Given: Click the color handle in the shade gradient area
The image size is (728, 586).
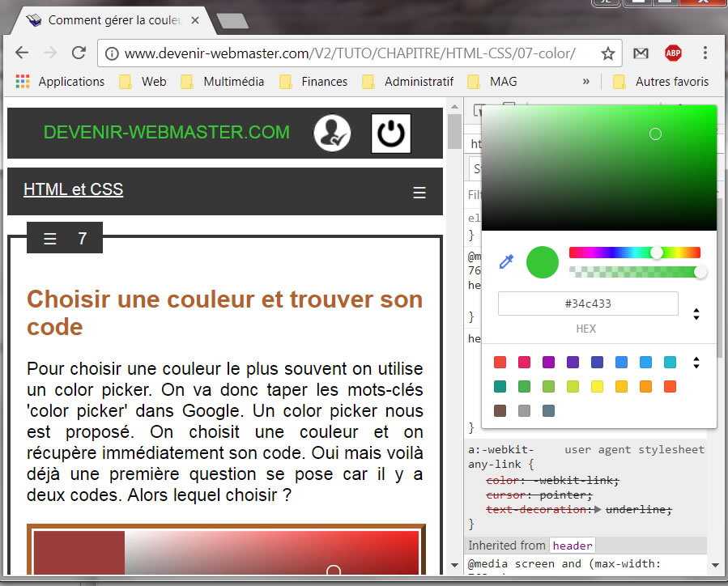Looking at the screenshot, I should point(655,134).
